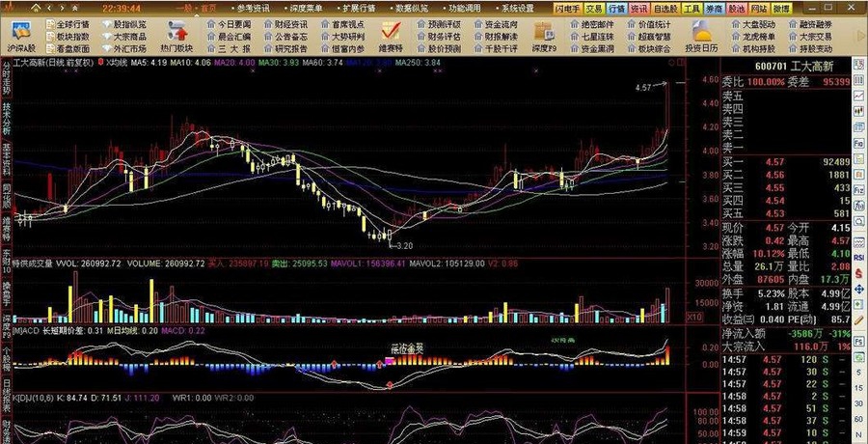Open 首席视点 chief viewpoint

342,25
